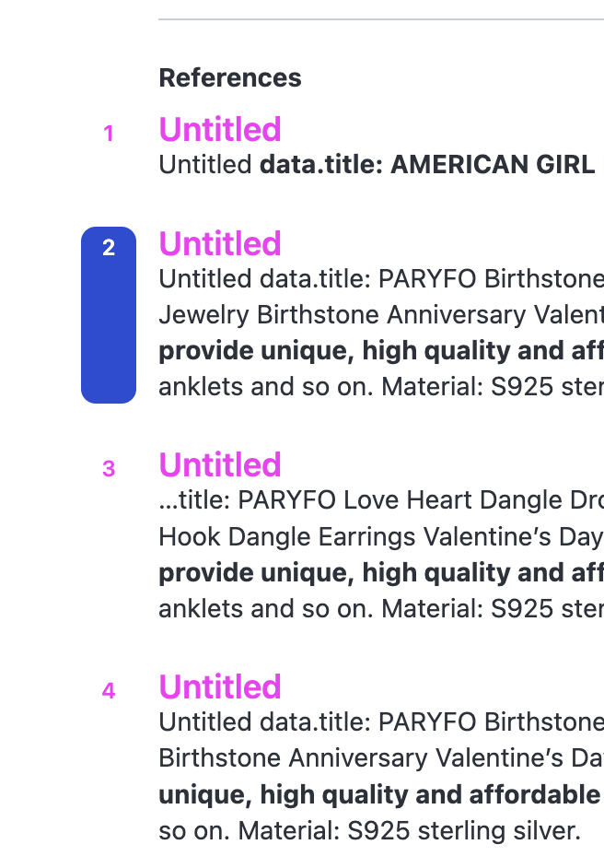This screenshot has width=604, height=868.
Task: Click Hook Dangle Earrings Valentine's Day text
Action: coord(381,537)
